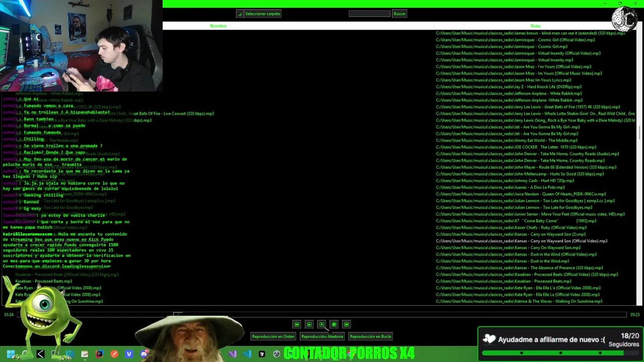The width and height of the screenshot is (644, 362).
Task: Skip to the previous track
Action: tap(297, 324)
